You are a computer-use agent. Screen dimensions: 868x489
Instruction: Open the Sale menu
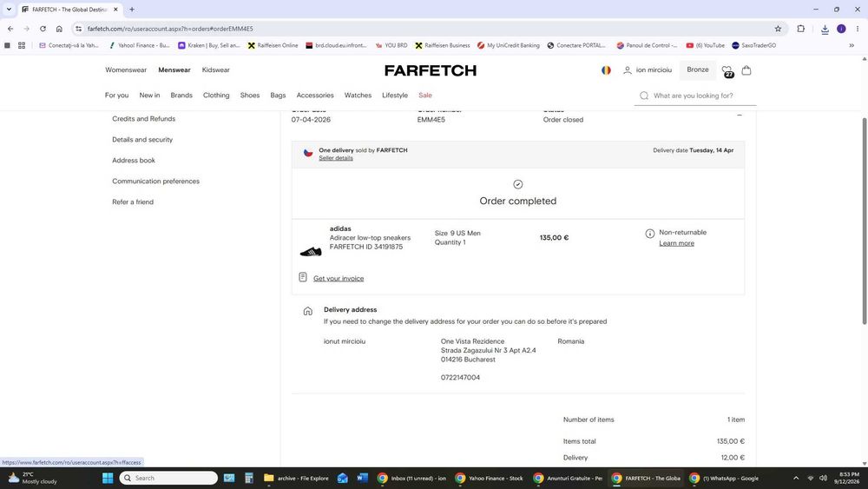[425, 96]
